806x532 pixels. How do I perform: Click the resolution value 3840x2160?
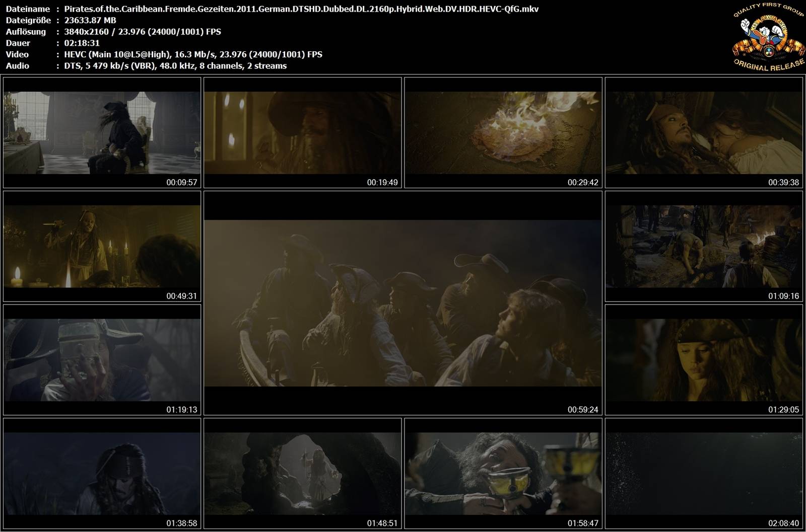tap(86, 32)
